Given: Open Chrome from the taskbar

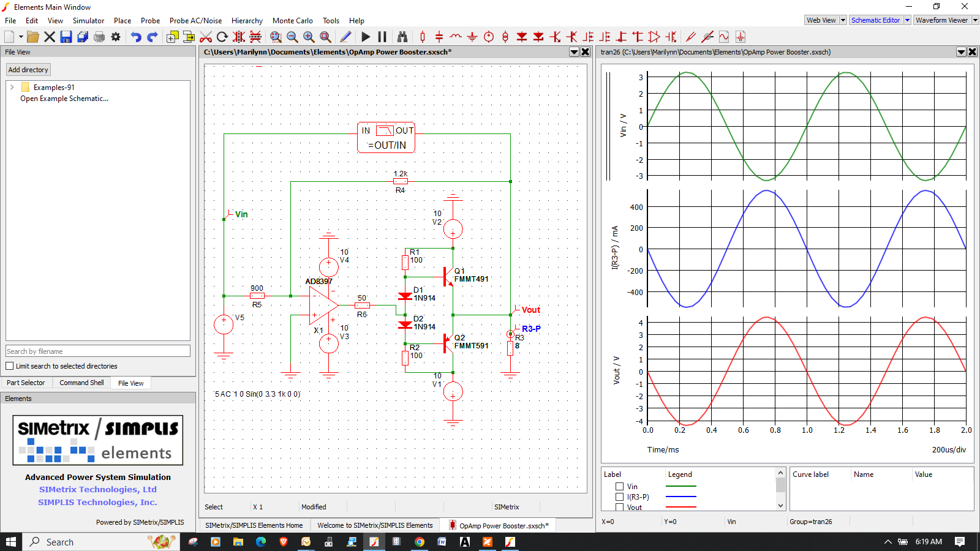Looking at the screenshot, I should click(420, 542).
